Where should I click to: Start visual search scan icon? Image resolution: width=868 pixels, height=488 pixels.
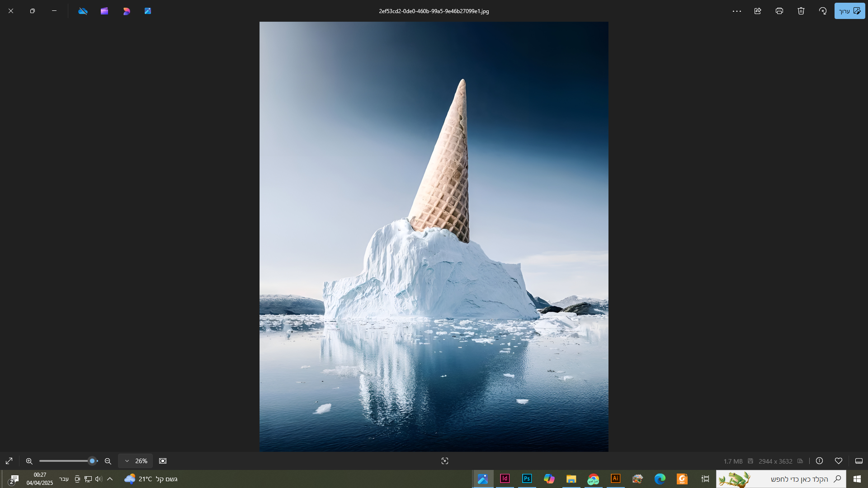click(x=445, y=461)
